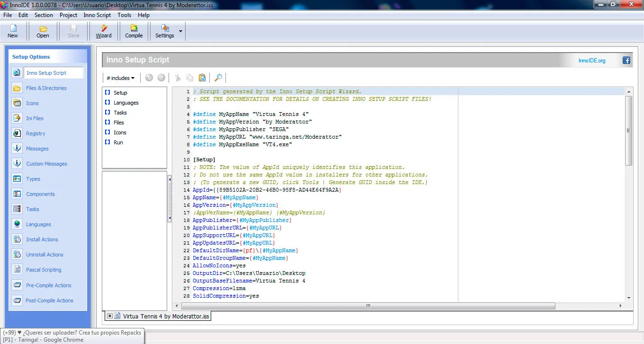
Task: Open the Inno Script menu
Action: click(x=97, y=15)
